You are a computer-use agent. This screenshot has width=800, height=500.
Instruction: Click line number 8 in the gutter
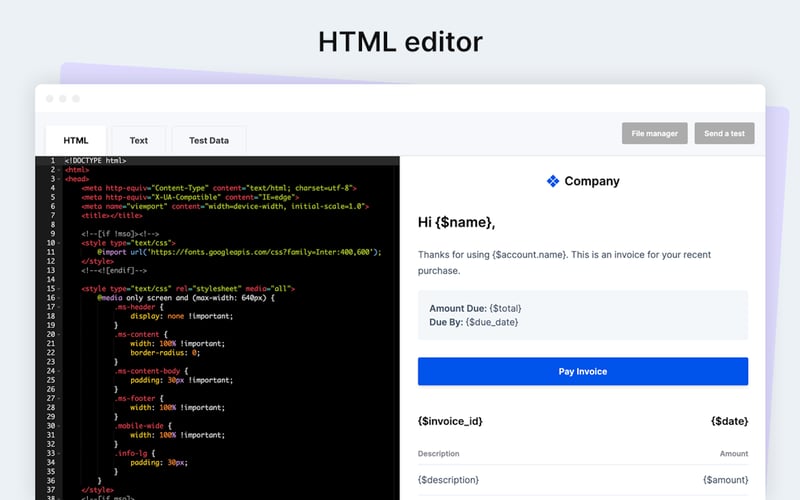point(53,225)
